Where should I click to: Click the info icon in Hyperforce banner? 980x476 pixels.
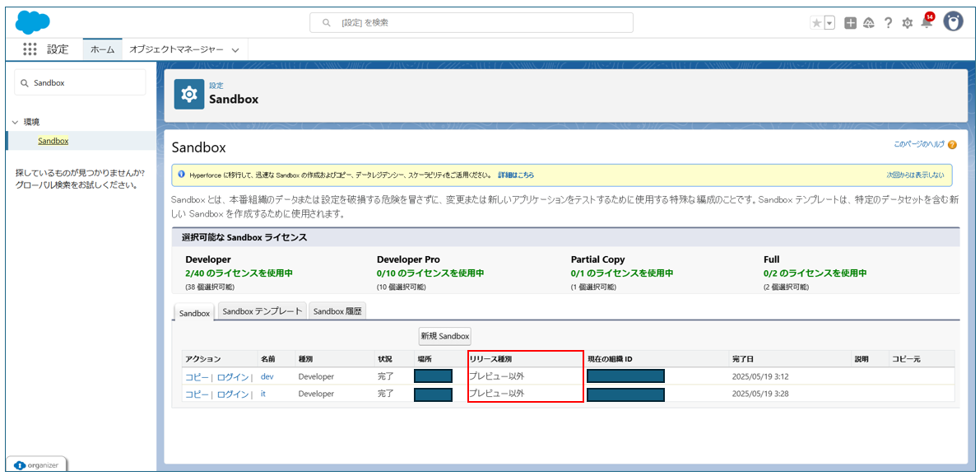[x=181, y=175]
